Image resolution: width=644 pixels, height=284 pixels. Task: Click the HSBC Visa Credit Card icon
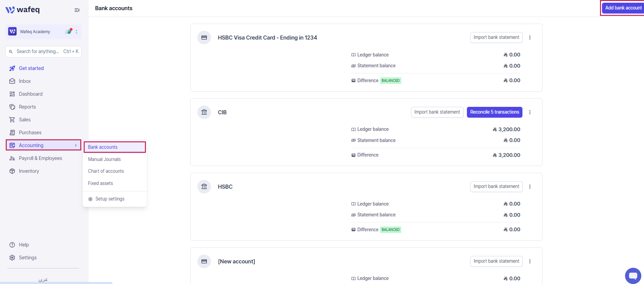pos(204,38)
